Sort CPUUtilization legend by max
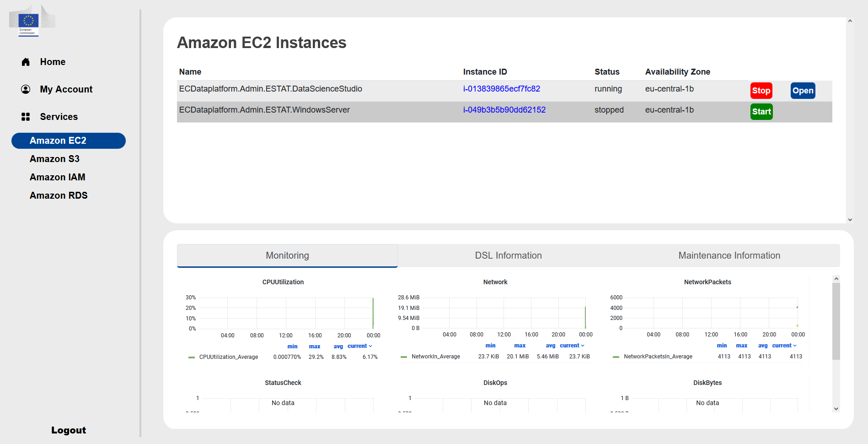Image resolution: width=868 pixels, height=444 pixels. pyautogui.click(x=315, y=347)
